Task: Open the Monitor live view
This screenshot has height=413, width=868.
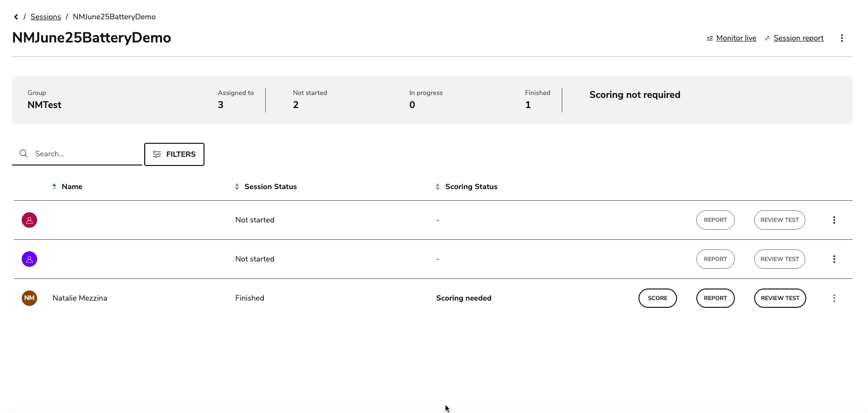Action: (736, 38)
